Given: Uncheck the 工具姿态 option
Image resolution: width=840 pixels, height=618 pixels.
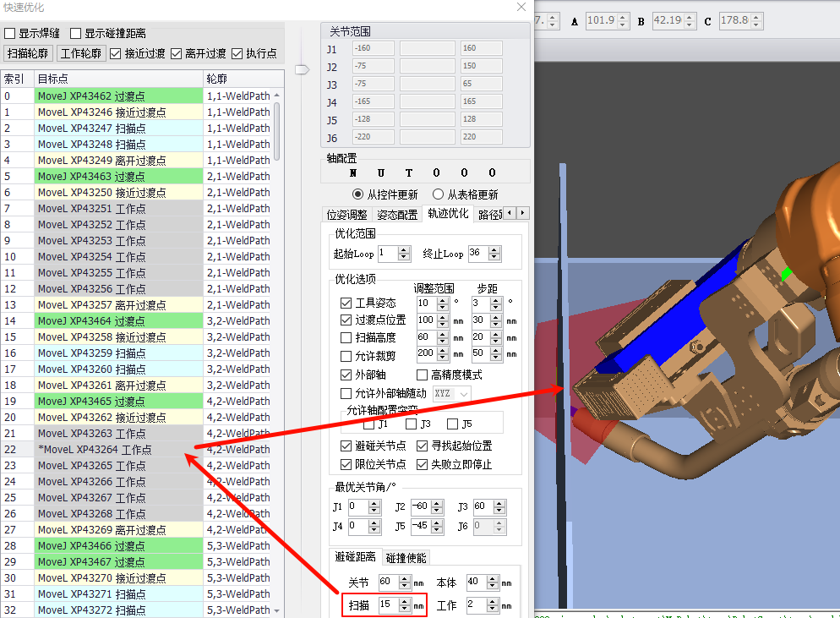Looking at the screenshot, I should pos(346,303).
